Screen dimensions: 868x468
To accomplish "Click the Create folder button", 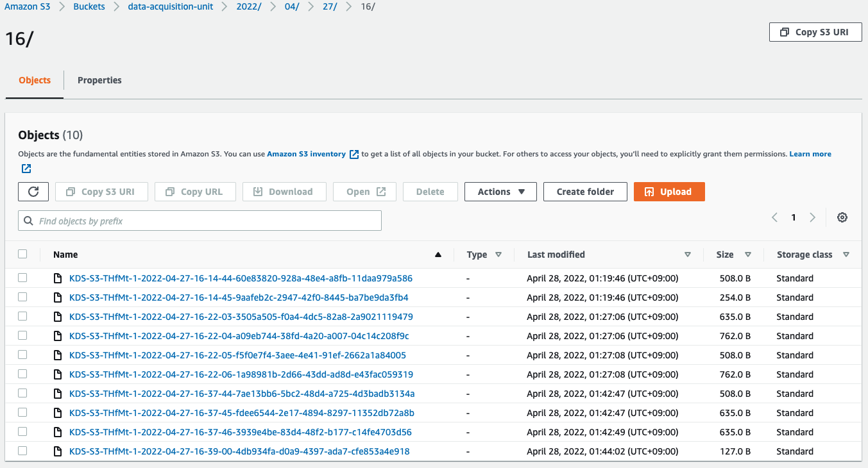I will (x=584, y=191).
